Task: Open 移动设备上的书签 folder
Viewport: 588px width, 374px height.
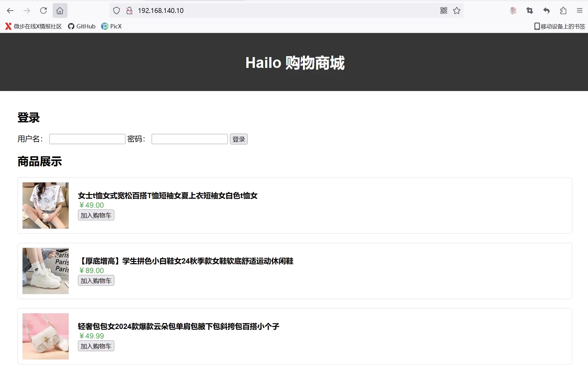Action: click(x=560, y=26)
